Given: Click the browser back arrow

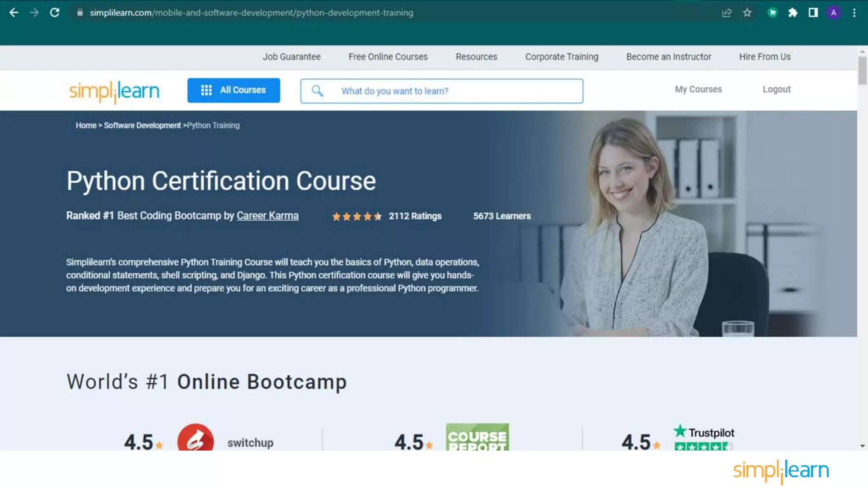Looking at the screenshot, I should click(14, 13).
